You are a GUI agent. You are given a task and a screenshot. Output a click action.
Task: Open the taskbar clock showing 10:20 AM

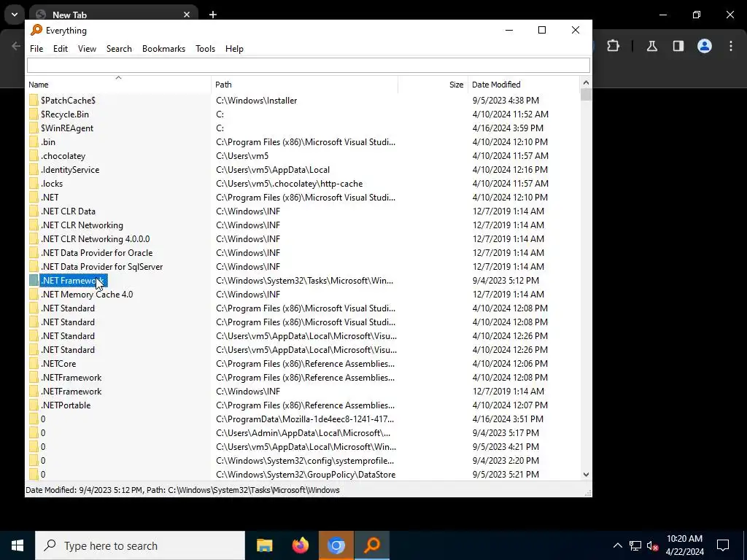684,545
